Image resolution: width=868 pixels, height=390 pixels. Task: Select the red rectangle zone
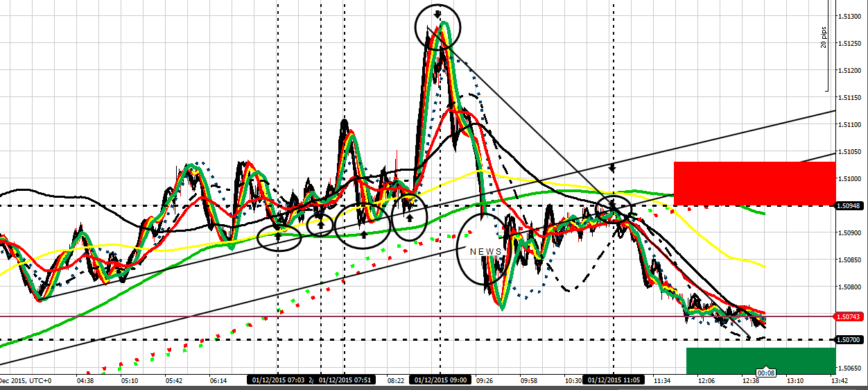pos(754,183)
